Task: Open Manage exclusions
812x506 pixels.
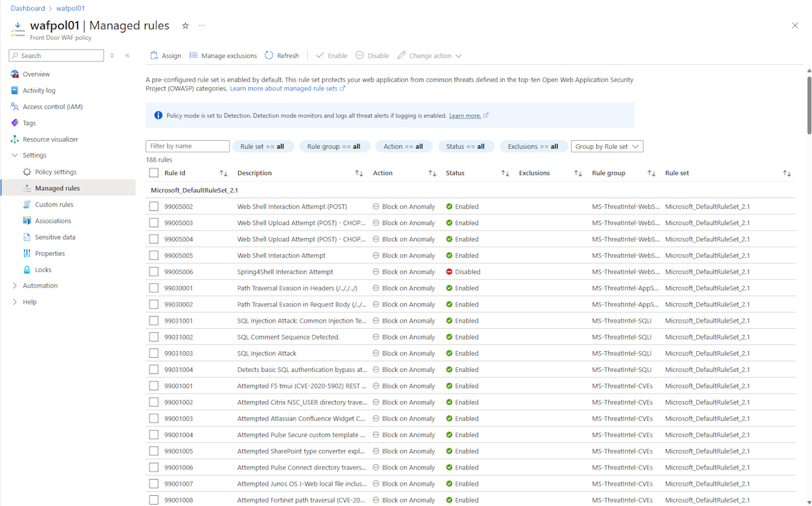Action: (223, 55)
